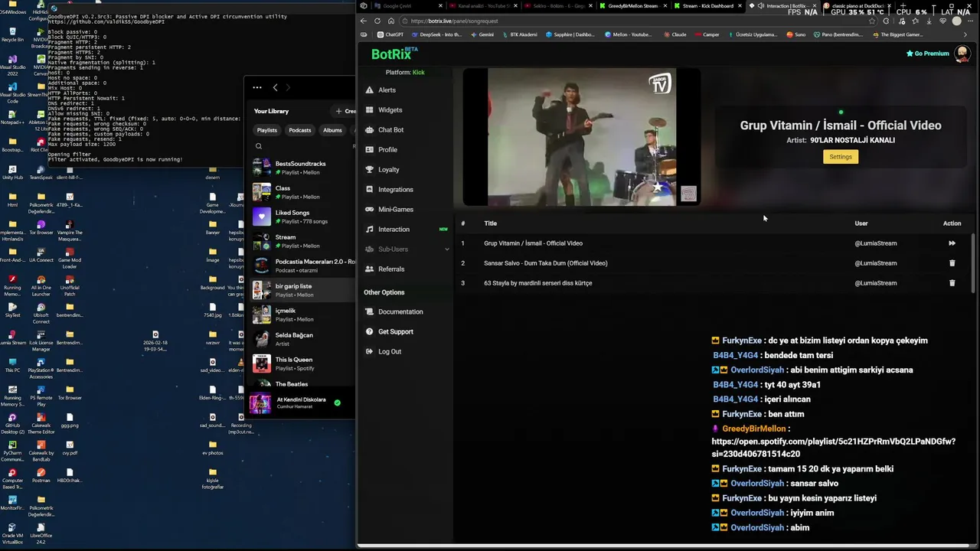Open the BTK Akademi bookmark

(519, 34)
